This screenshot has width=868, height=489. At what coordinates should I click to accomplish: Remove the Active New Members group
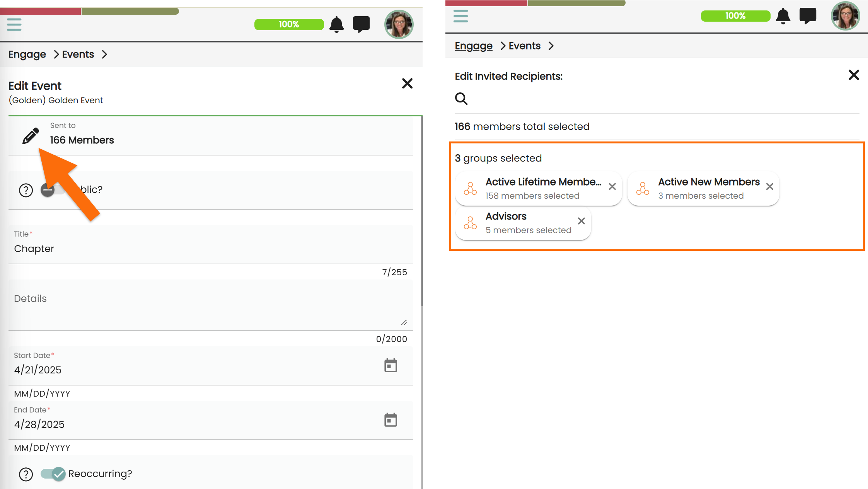(769, 187)
